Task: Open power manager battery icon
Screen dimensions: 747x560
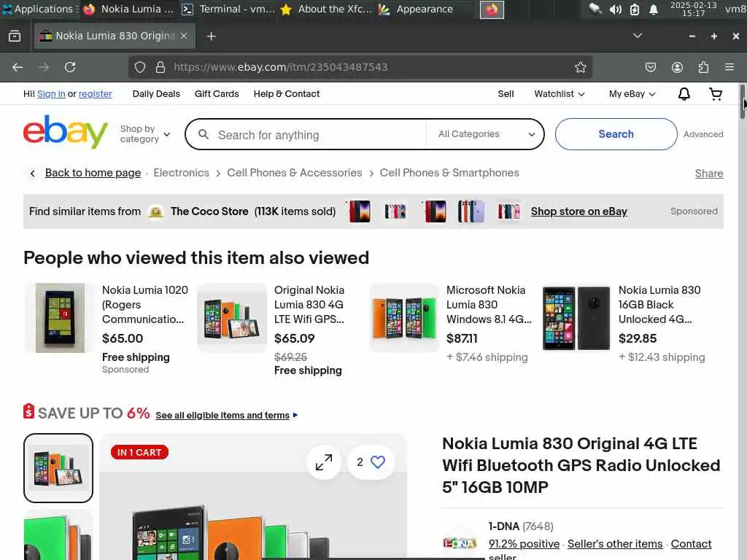Action: tap(635, 9)
